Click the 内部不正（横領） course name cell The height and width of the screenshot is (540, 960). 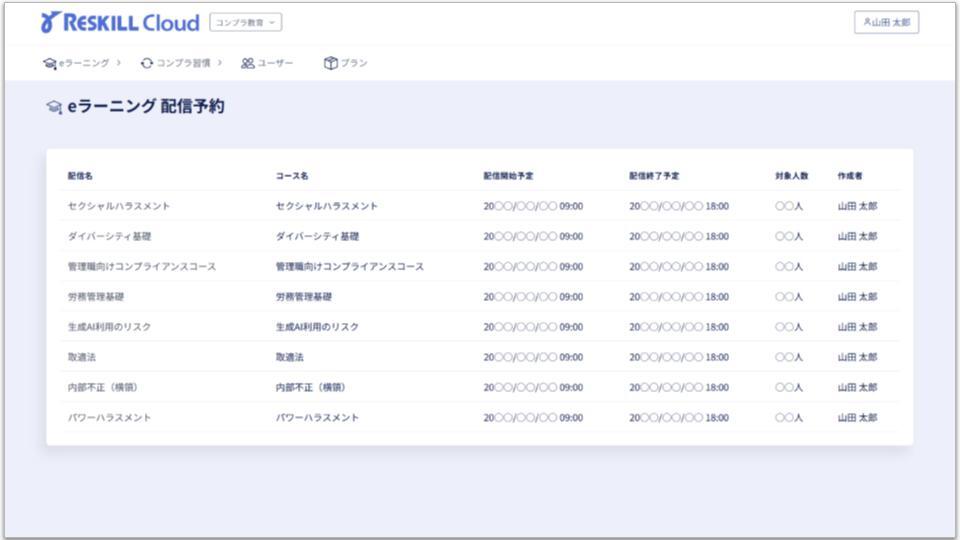coord(312,388)
